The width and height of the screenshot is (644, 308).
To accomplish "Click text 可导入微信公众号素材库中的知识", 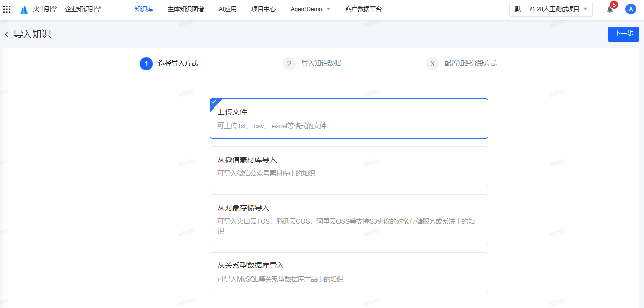I will click(266, 173).
